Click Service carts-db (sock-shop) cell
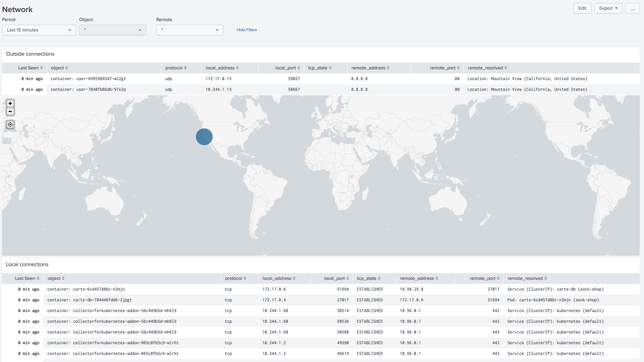 click(555, 289)
